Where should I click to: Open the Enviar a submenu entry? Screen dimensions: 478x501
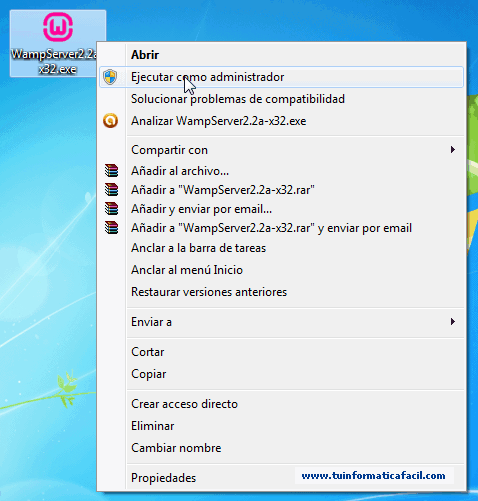281,322
